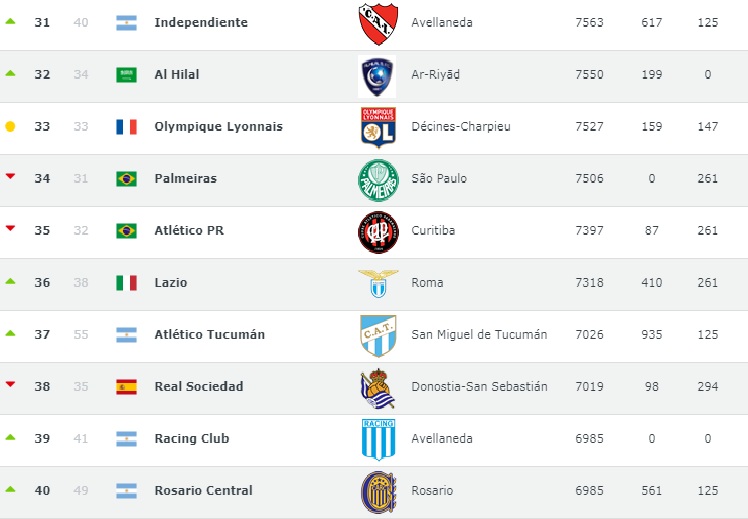Click the Saudi Arabia flag beside Al Hilal
Viewport: 748px width, 519px height.
(126, 75)
